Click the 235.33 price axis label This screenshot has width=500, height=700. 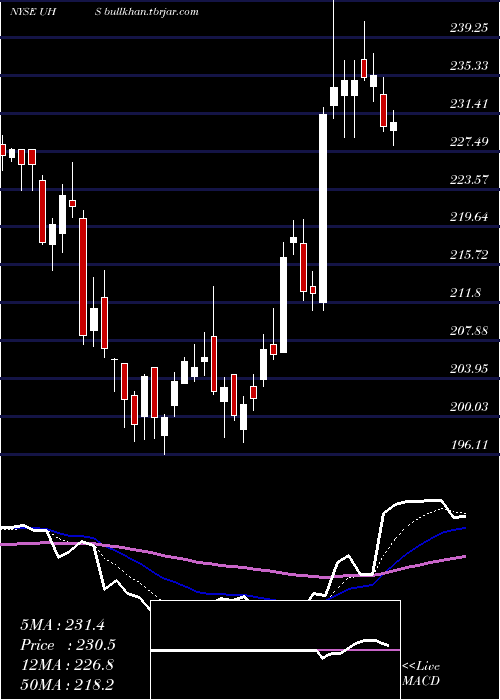point(469,66)
